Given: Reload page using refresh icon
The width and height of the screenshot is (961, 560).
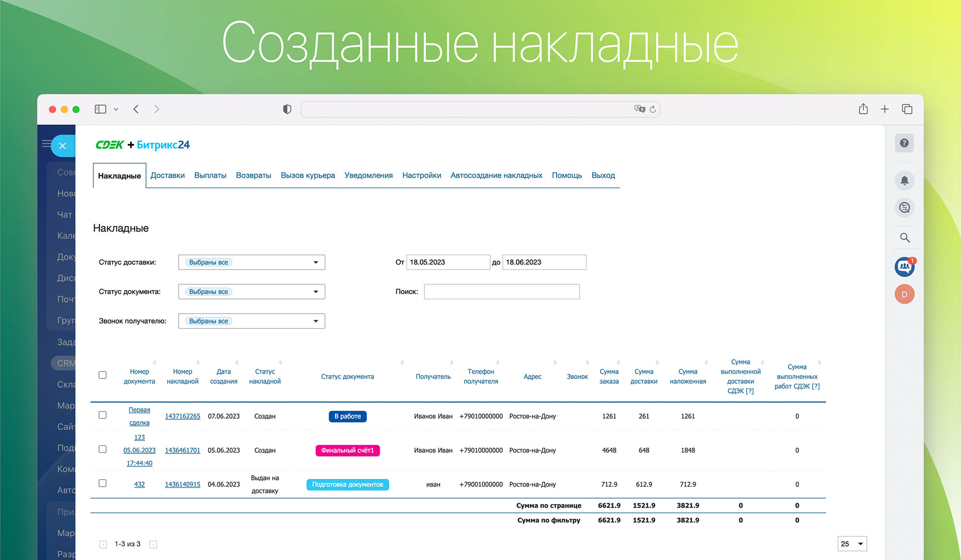Looking at the screenshot, I should click(x=653, y=110).
